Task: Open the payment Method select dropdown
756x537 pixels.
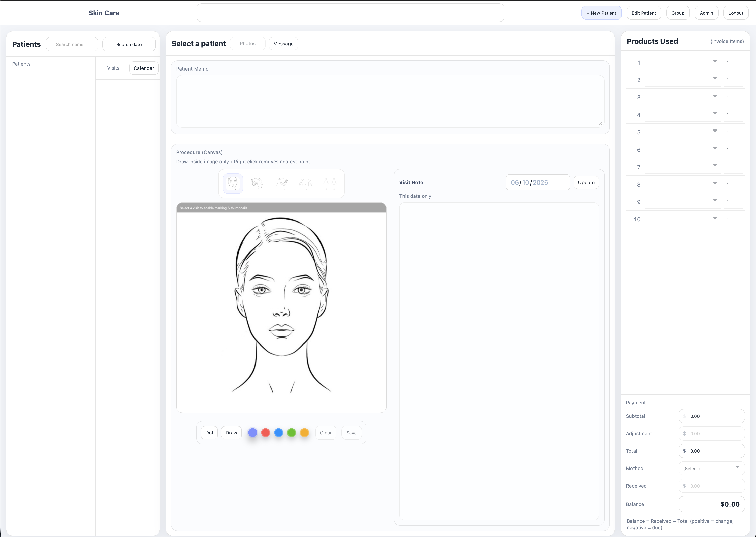Action: [712, 469]
